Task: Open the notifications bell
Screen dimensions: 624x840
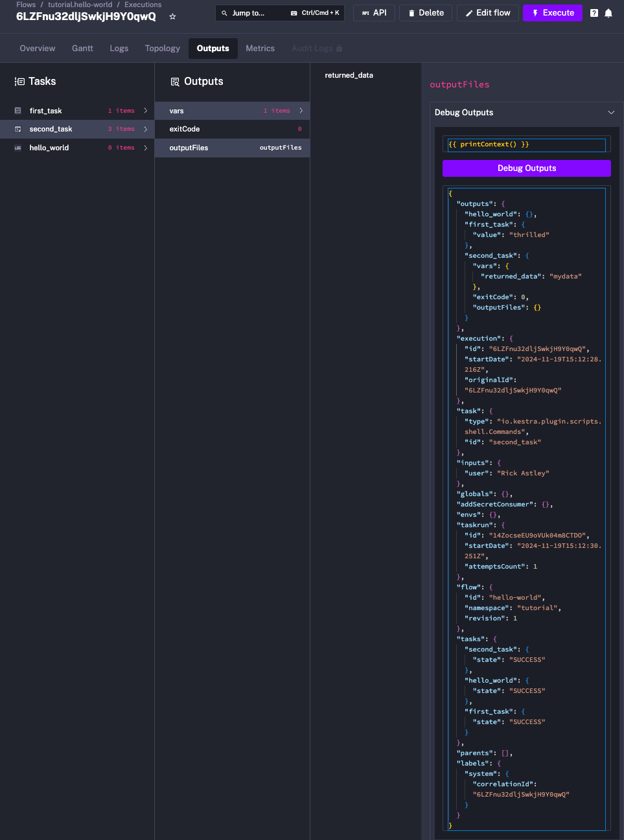Action: (x=608, y=13)
